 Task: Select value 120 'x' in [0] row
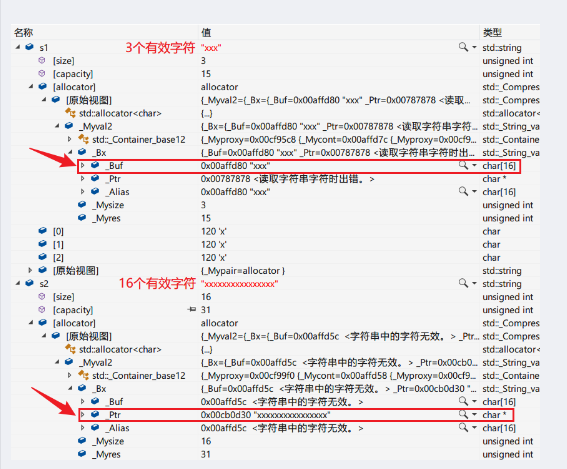coord(214,231)
